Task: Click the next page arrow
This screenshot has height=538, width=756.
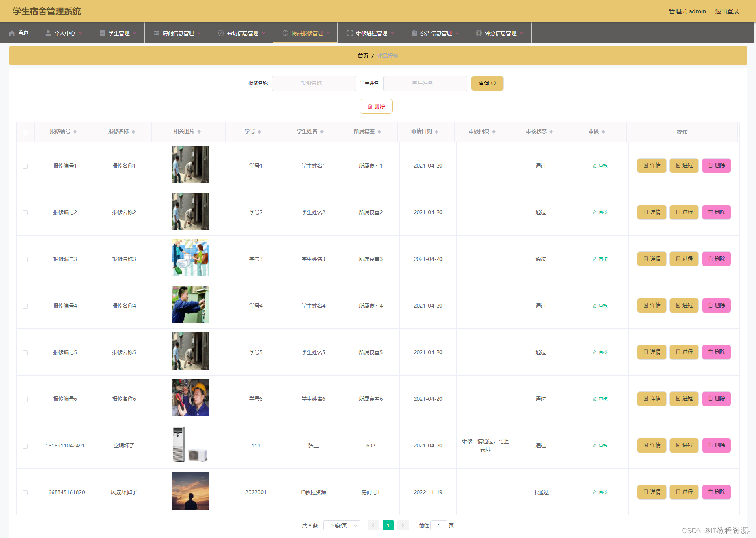Action: click(403, 525)
